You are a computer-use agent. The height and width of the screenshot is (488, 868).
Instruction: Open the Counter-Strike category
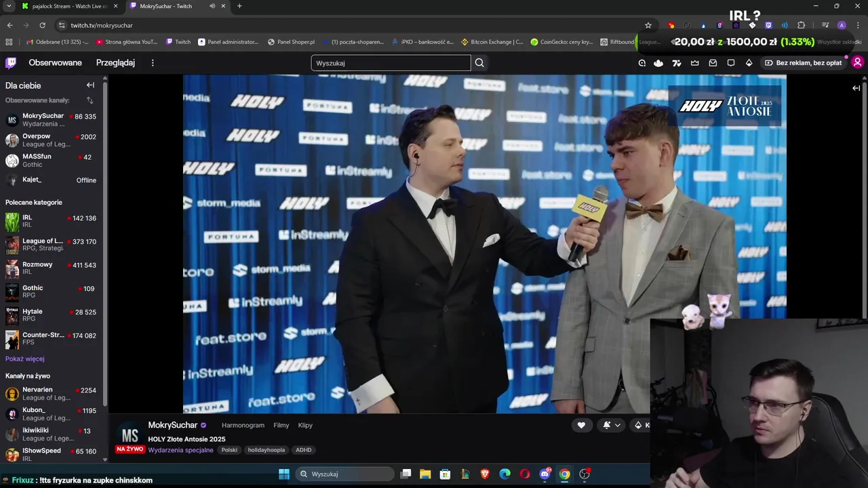52,339
